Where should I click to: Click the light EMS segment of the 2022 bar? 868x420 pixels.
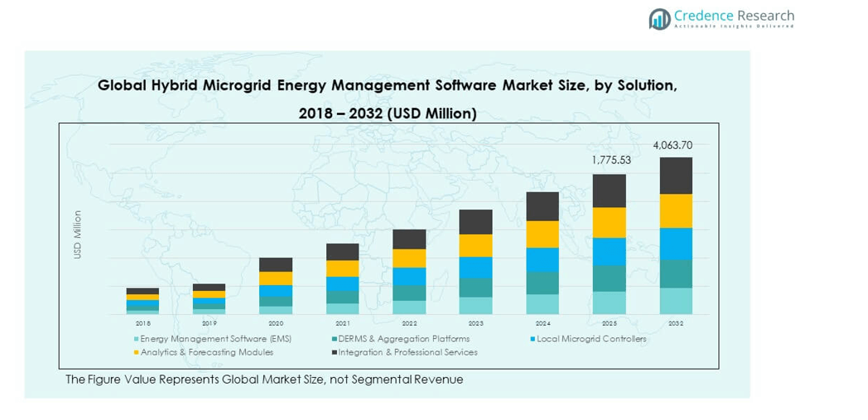pyautogui.click(x=409, y=307)
